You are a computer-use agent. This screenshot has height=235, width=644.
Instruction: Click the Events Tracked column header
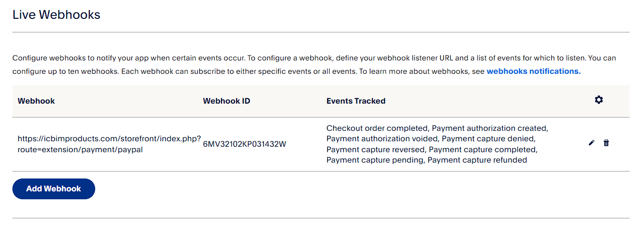coord(356,101)
